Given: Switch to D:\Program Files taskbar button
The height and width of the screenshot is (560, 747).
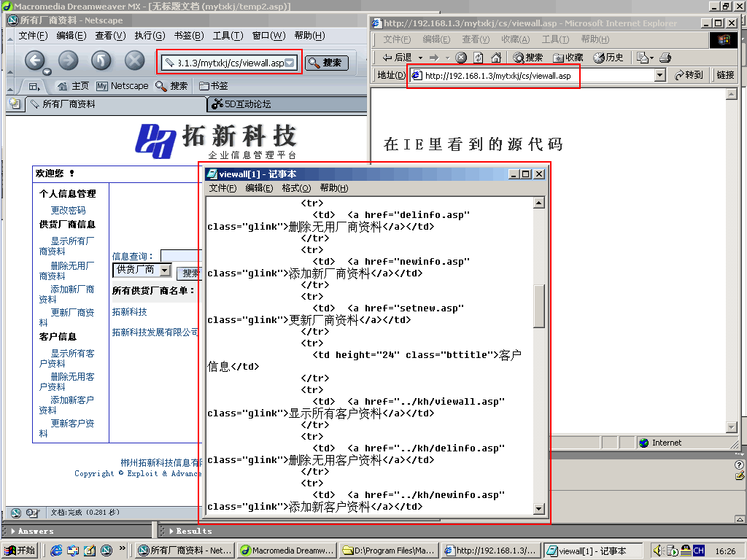Looking at the screenshot, I should pos(389,551).
